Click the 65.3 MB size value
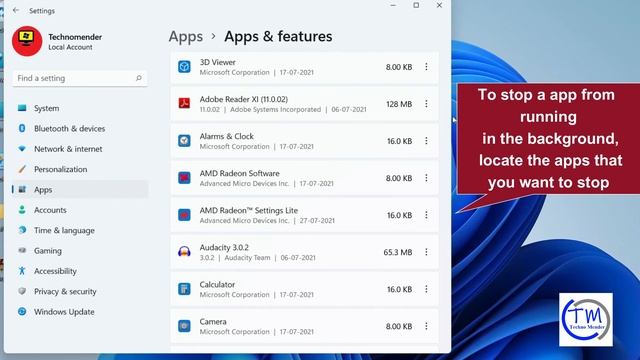This screenshot has width=640, height=360. pyautogui.click(x=398, y=252)
